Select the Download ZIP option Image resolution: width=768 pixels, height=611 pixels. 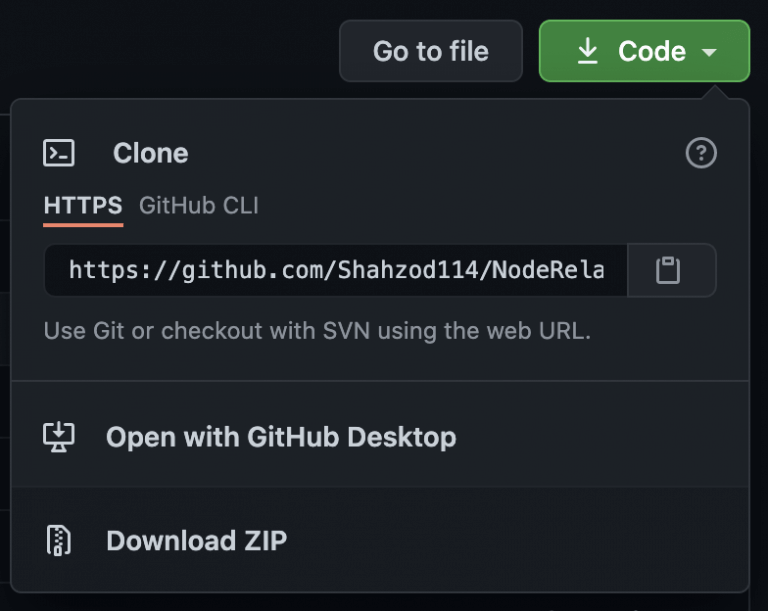[x=196, y=541]
